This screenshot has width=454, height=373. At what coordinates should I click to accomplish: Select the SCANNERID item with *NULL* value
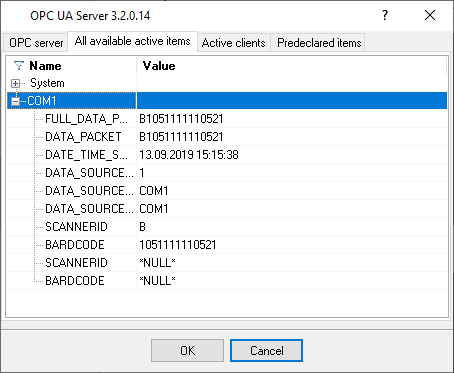76,263
